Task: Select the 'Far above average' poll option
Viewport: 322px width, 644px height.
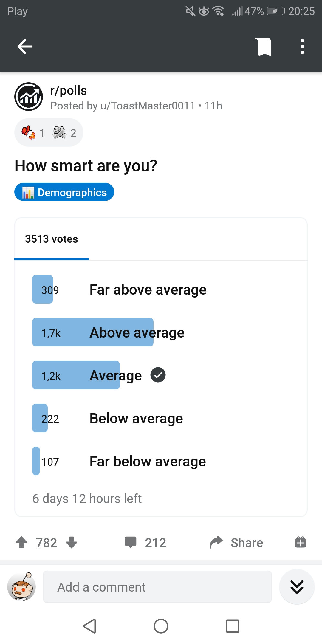Action: click(148, 290)
